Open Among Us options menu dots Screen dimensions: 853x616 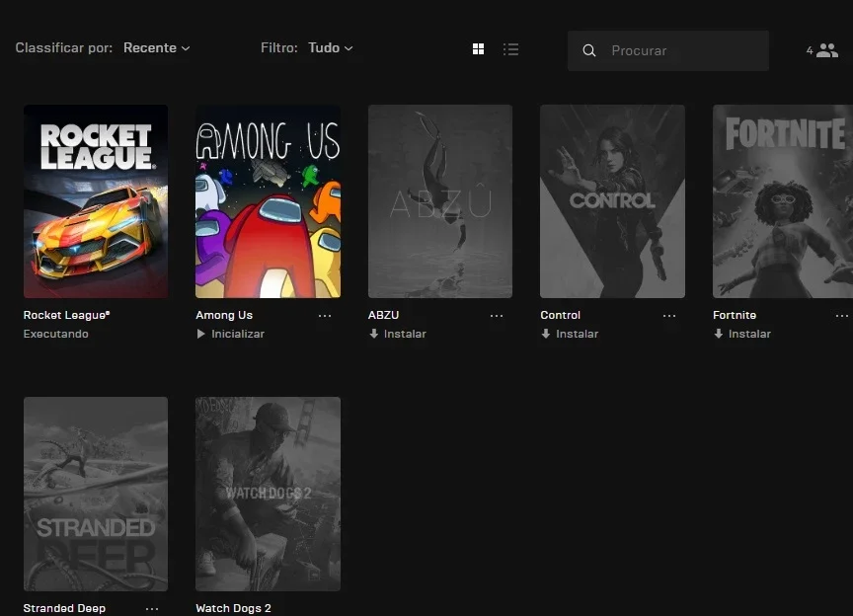(x=325, y=316)
